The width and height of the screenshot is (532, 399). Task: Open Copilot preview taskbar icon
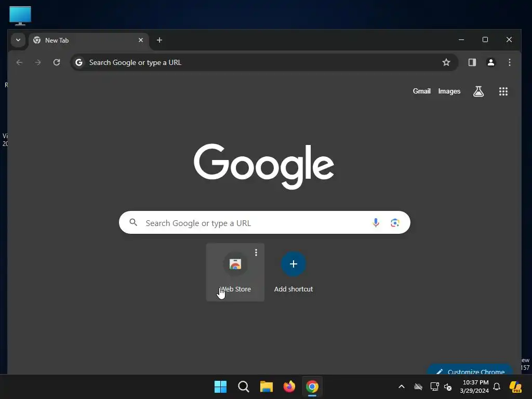click(x=515, y=387)
